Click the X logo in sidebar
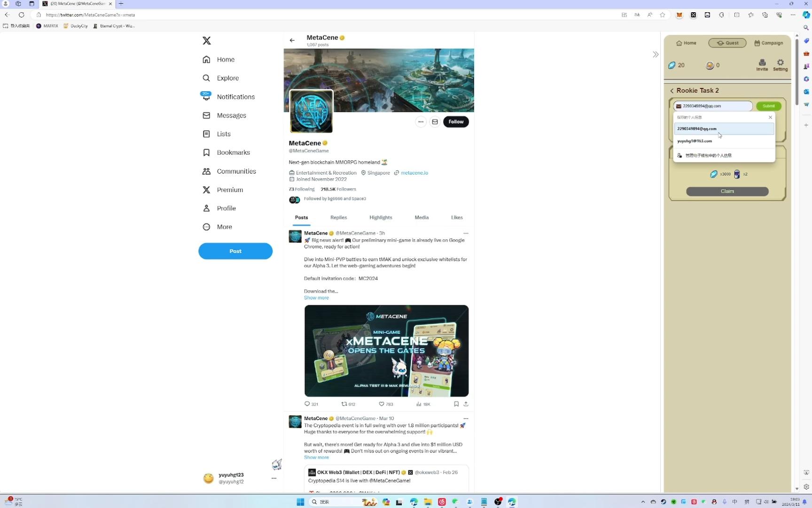 click(207, 41)
